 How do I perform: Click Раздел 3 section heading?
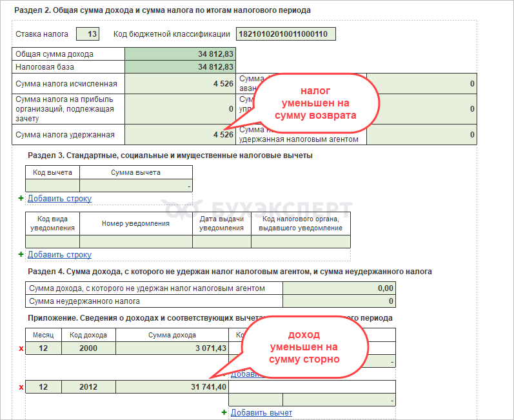coord(170,155)
